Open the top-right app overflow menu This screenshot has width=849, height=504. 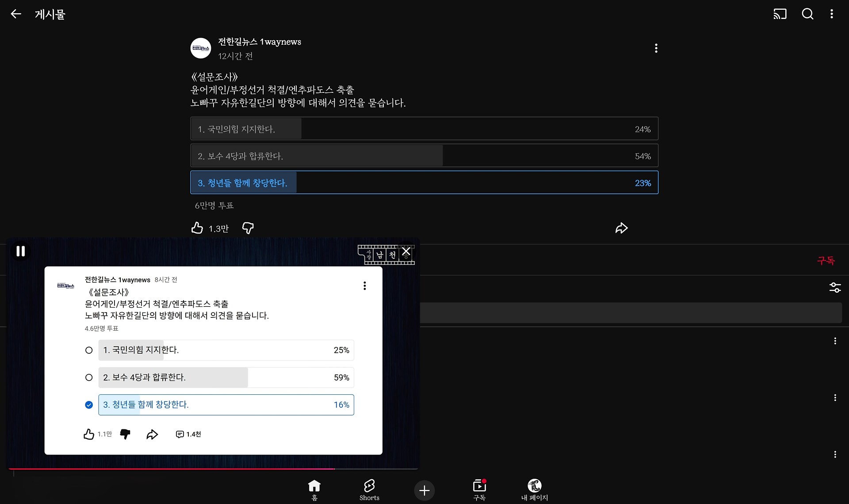(832, 14)
